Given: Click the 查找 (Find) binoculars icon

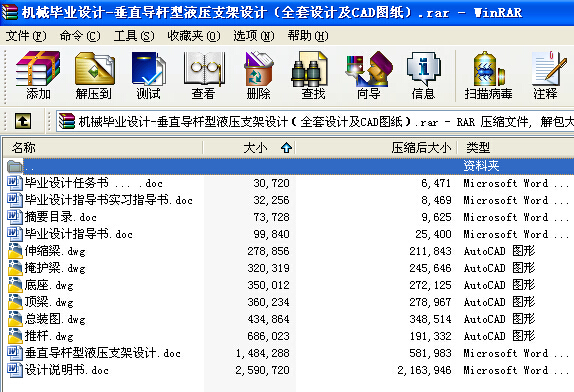Looking at the screenshot, I should 309,68.
